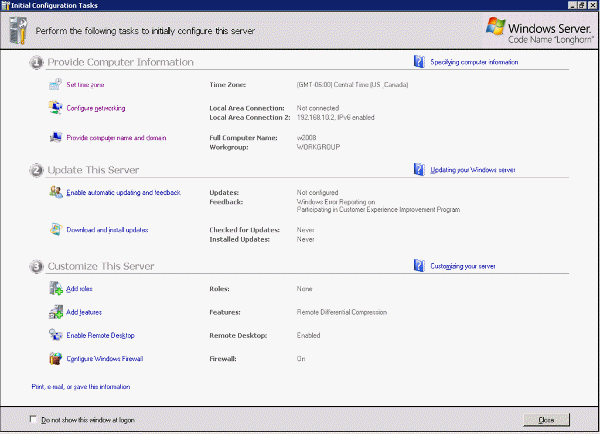Click the Add features icon

[56, 312]
